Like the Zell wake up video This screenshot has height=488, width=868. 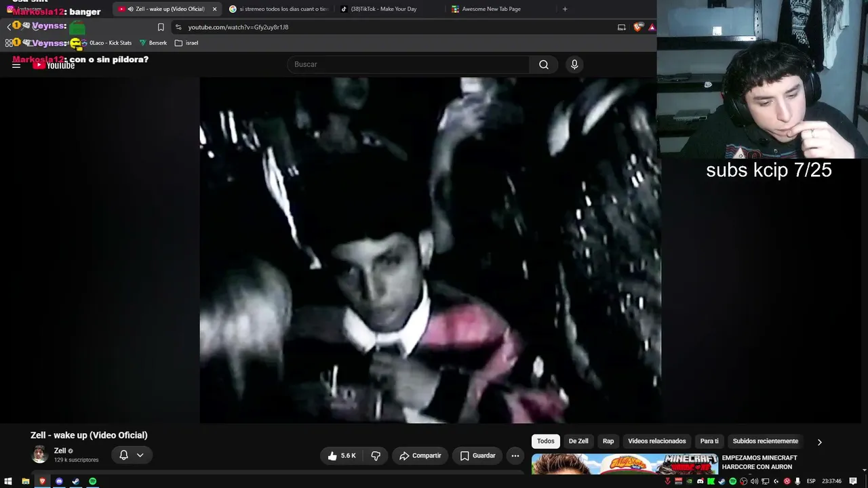point(341,455)
